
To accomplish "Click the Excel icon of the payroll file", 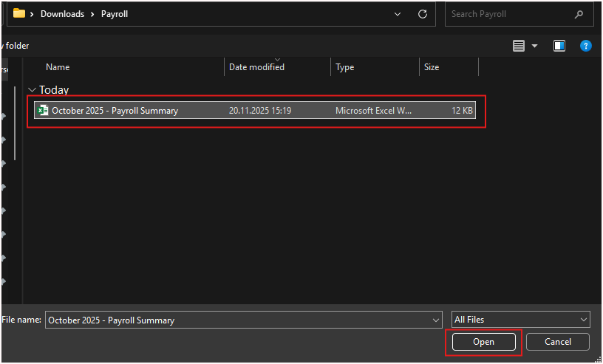I will pyautogui.click(x=43, y=111).
